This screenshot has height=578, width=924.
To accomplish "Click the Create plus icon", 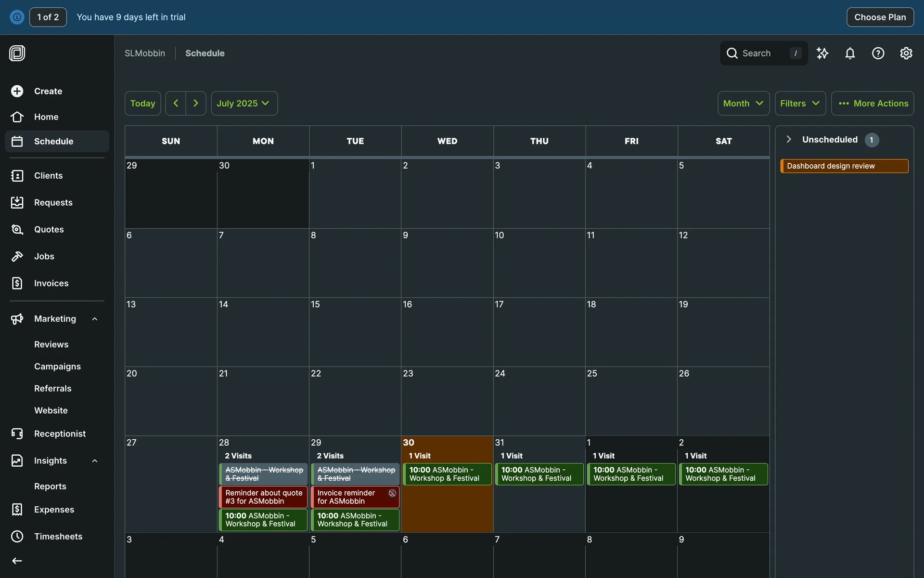I will (17, 91).
